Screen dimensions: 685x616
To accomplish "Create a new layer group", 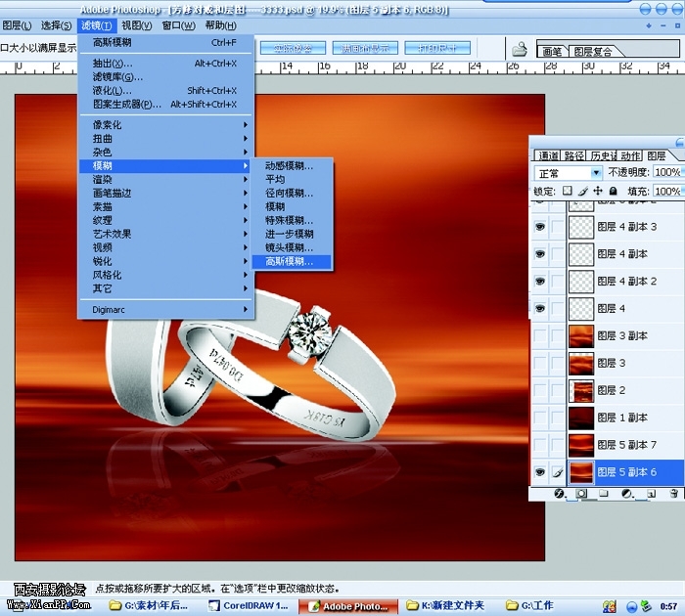I will tap(603, 495).
